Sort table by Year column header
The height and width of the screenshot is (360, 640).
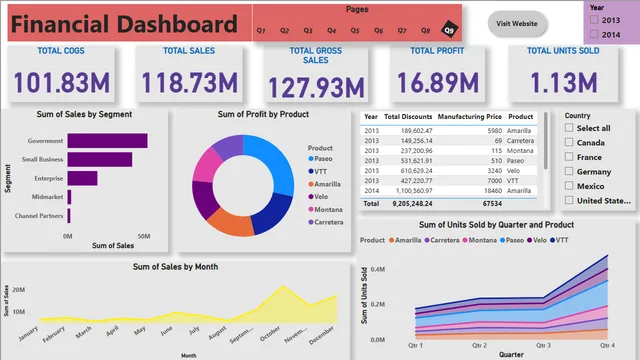coord(371,117)
